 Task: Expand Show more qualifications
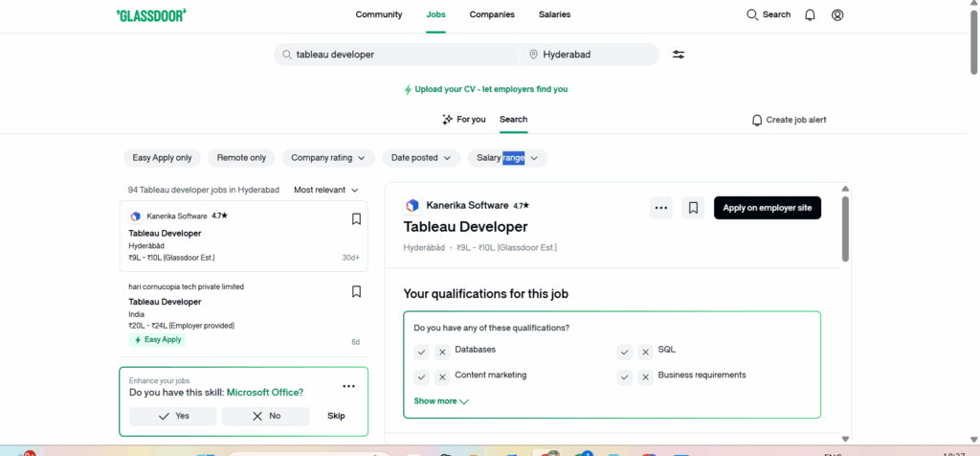click(441, 401)
